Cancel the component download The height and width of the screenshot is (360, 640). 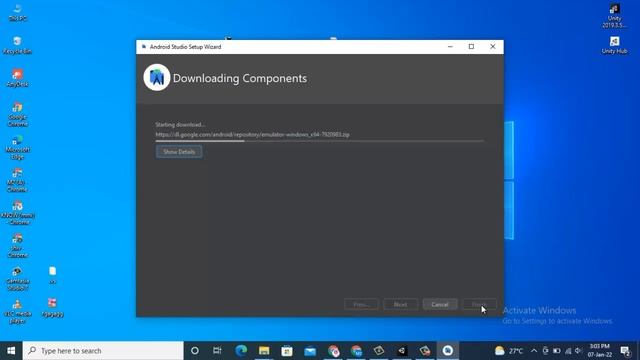(440, 304)
